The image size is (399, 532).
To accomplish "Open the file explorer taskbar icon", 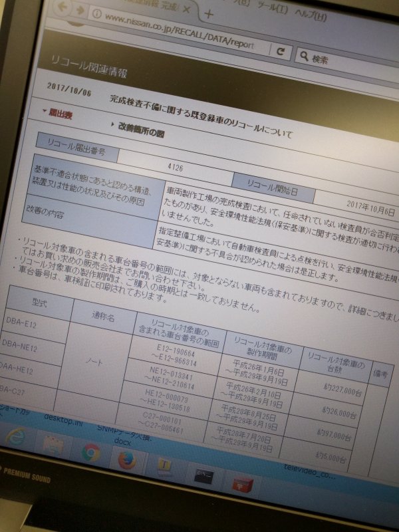I will [x=53, y=445].
